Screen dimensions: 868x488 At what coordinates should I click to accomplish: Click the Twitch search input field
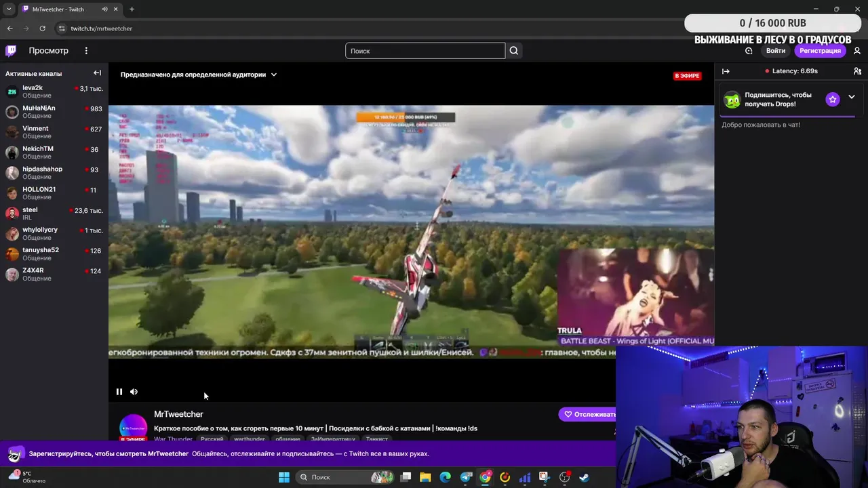[425, 51]
